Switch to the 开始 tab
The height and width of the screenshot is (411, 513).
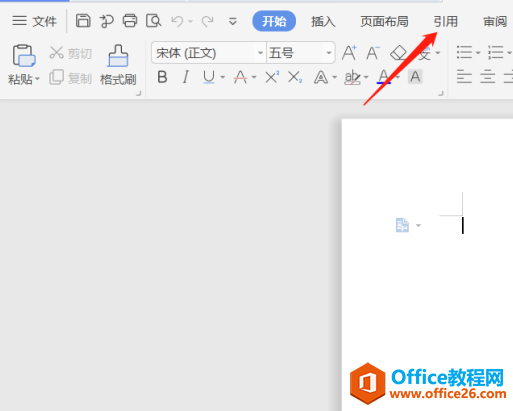(x=274, y=21)
